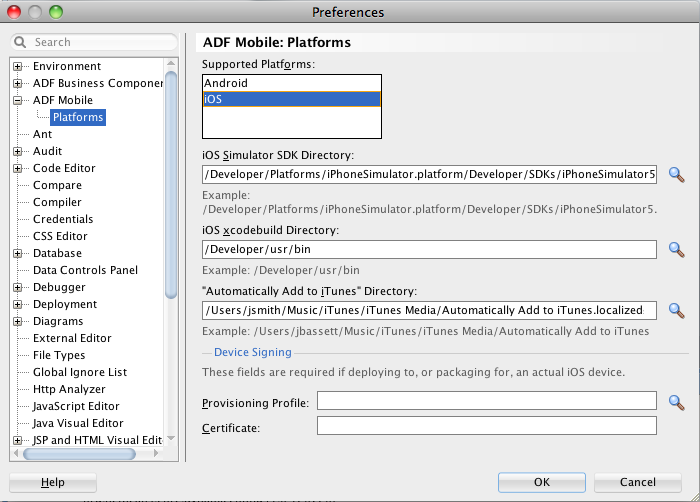
Task: Select the Diagrams tree label
Action: [x=58, y=321]
